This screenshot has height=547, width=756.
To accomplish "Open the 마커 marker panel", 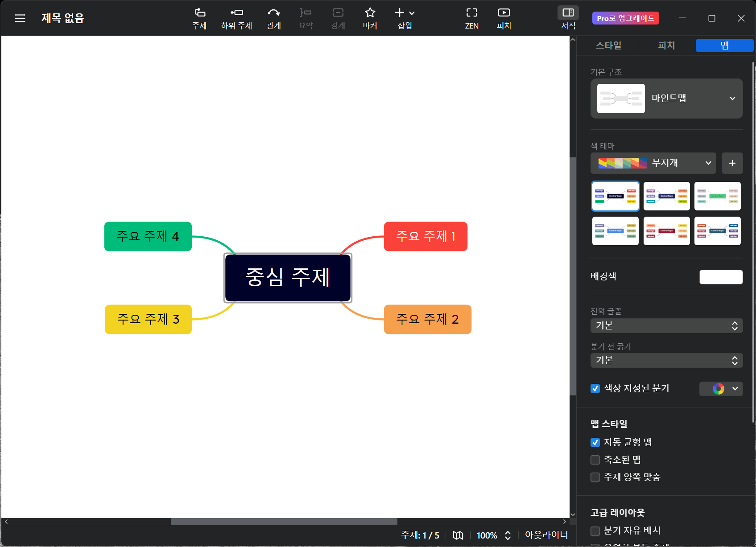I will [370, 18].
